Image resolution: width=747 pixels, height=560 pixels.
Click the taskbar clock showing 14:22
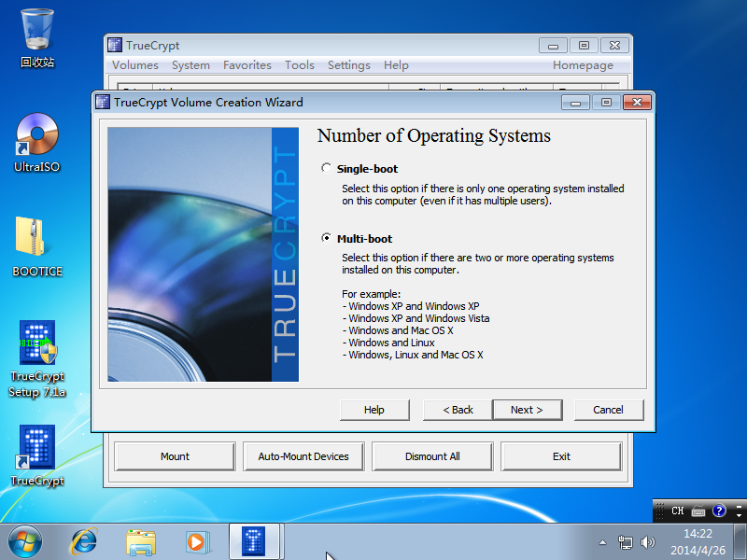click(698, 542)
